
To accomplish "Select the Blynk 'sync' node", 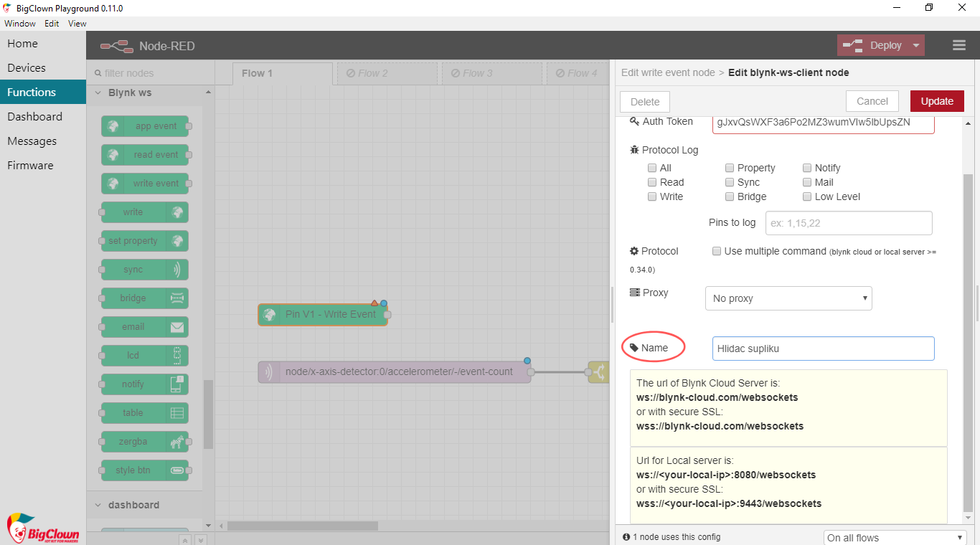I will tap(145, 270).
